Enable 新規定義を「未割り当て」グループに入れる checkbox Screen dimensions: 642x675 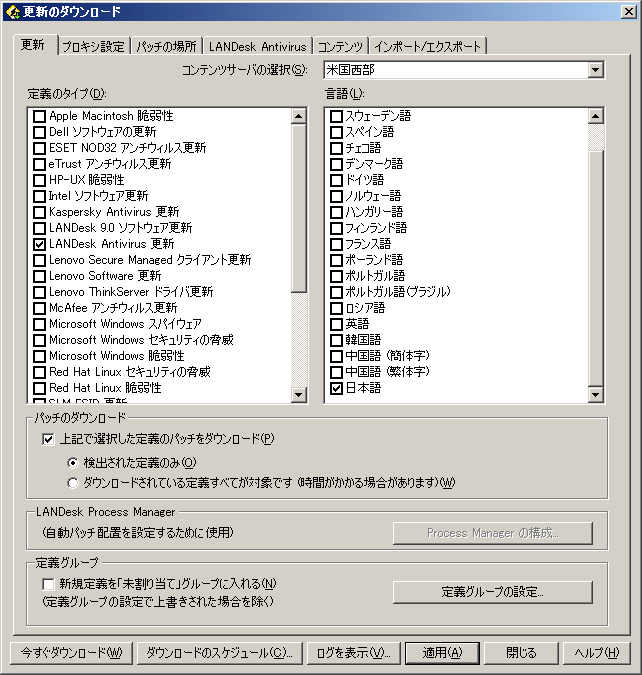pyautogui.click(x=48, y=584)
